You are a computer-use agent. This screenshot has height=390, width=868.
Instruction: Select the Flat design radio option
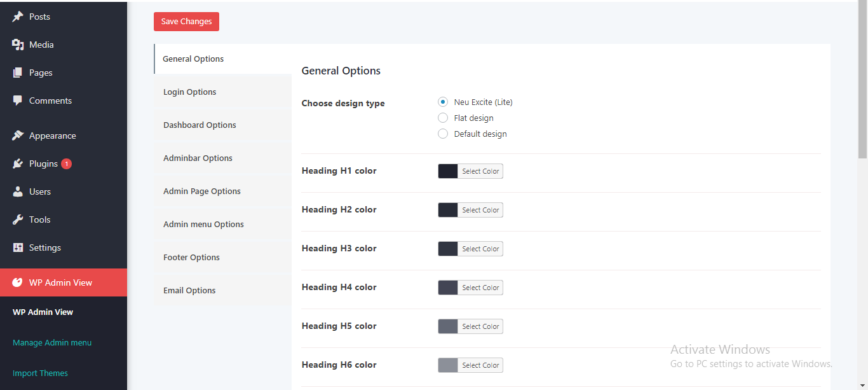coord(443,118)
